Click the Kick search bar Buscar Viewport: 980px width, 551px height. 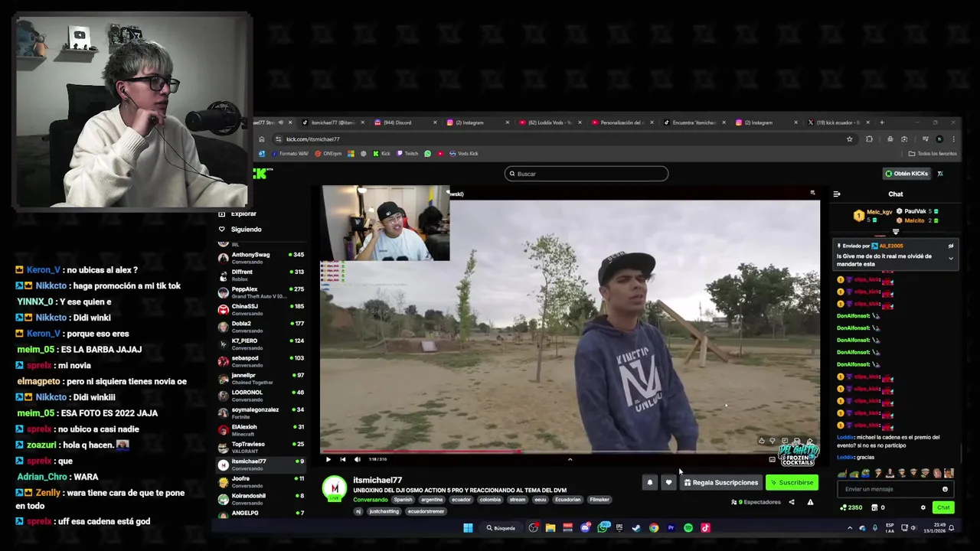click(x=586, y=174)
